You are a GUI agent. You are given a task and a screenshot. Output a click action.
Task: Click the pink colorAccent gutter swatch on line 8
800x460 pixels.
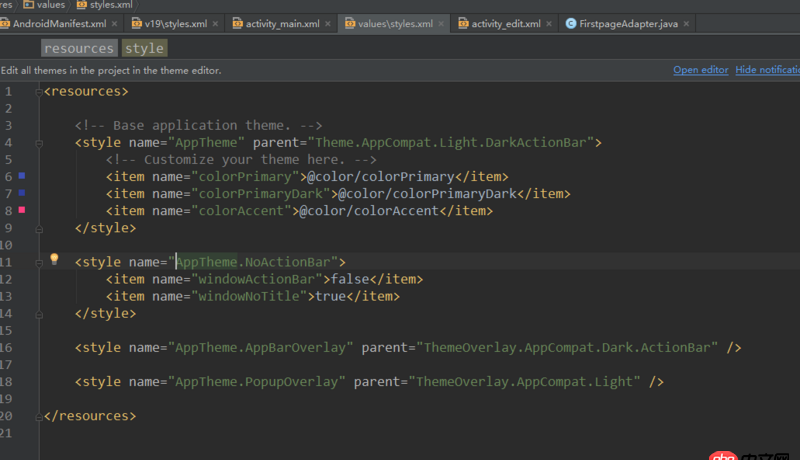coord(22,210)
